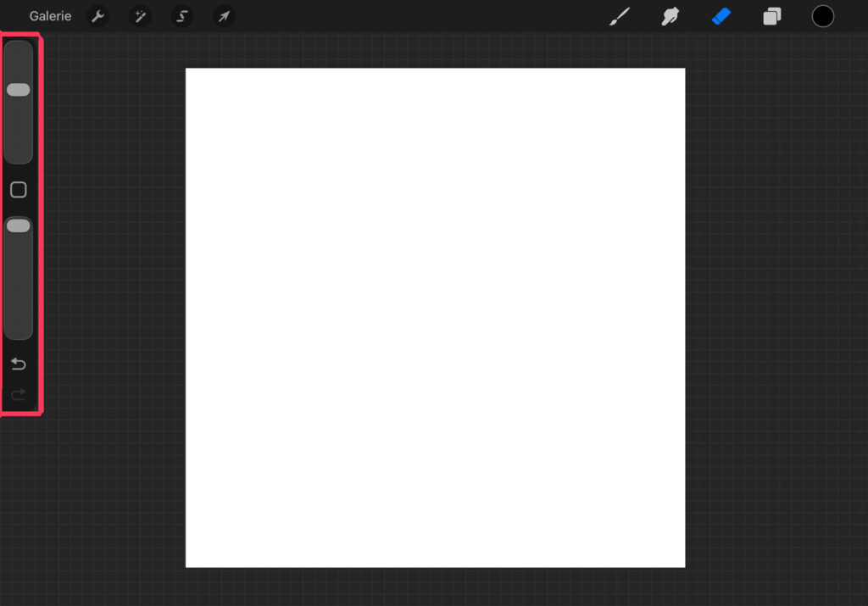Tap the square Modify button in sidebar
Viewport: 868px width, 606px height.
coord(19,190)
